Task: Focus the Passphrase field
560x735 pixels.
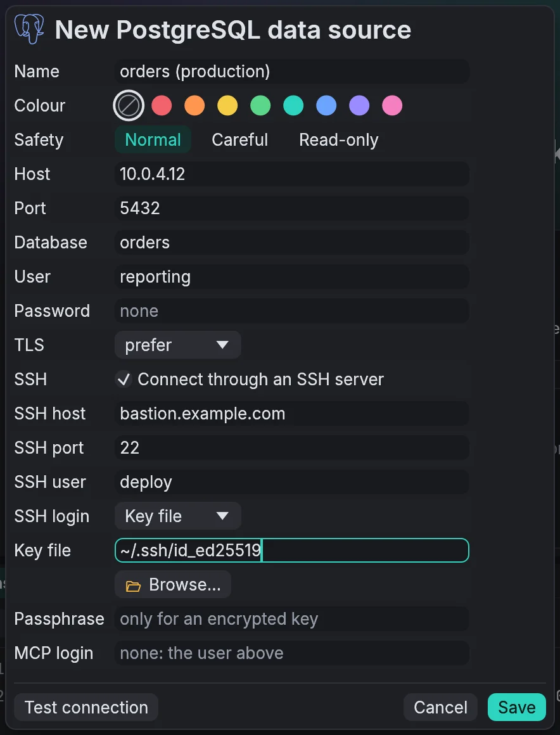Action: click(x=292, y=619)
